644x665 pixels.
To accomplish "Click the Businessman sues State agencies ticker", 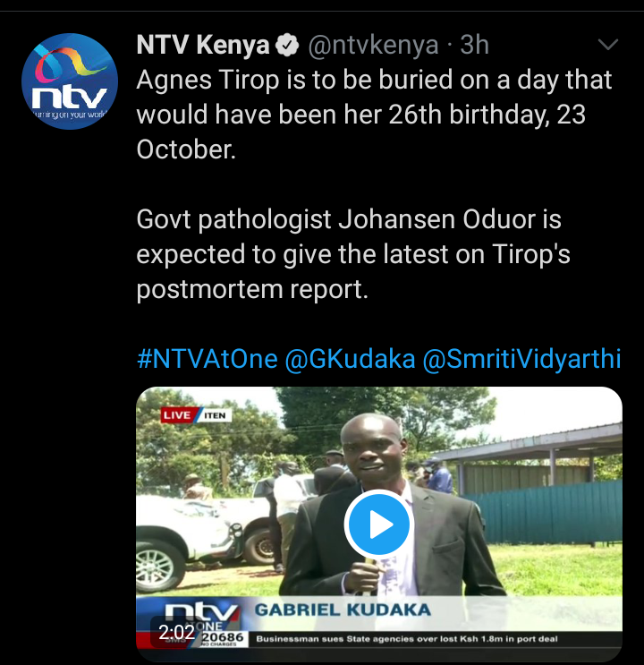I will (x=407, y=639).
